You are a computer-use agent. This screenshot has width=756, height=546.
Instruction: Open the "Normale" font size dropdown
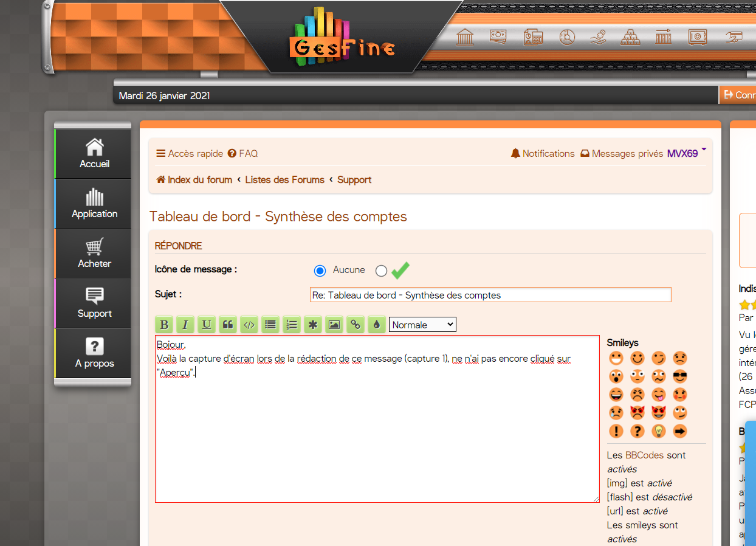422,325
